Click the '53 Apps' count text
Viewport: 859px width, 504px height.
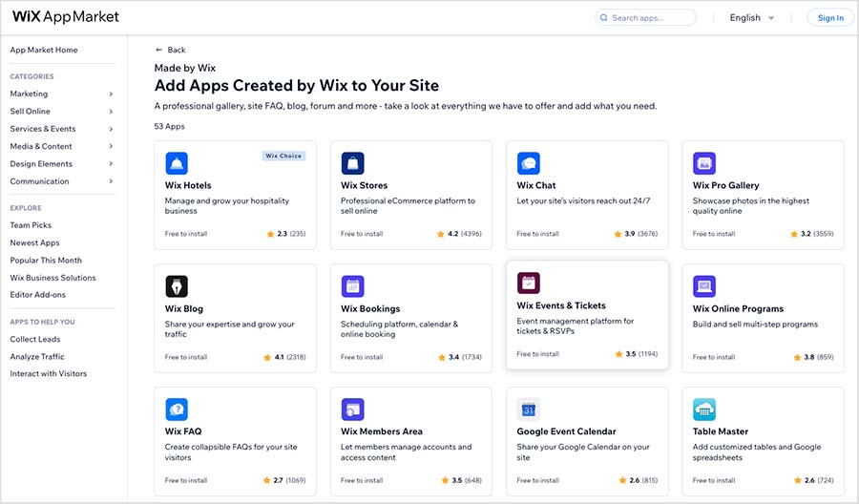(x=169, y=127)
